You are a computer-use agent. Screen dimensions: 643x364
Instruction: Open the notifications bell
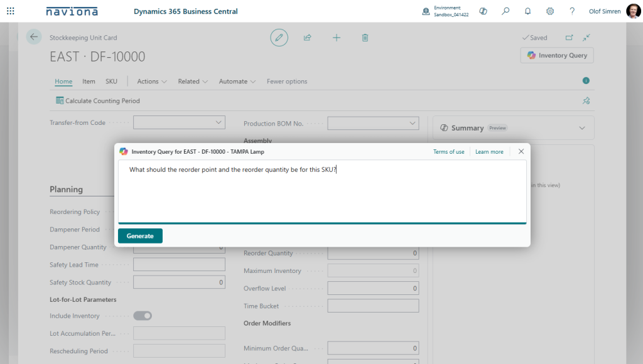point(527,11)
